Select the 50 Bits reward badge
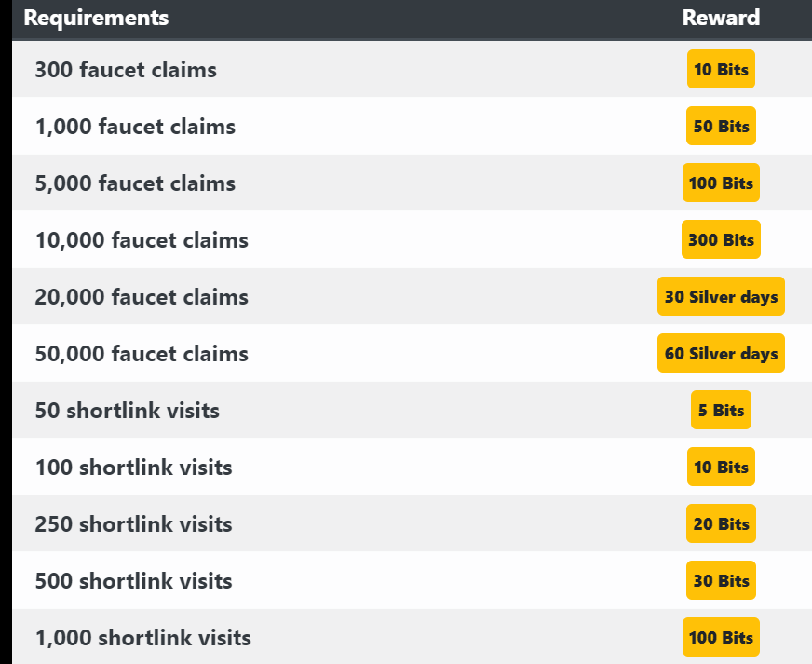812x664 pixels. coord(721,126)
